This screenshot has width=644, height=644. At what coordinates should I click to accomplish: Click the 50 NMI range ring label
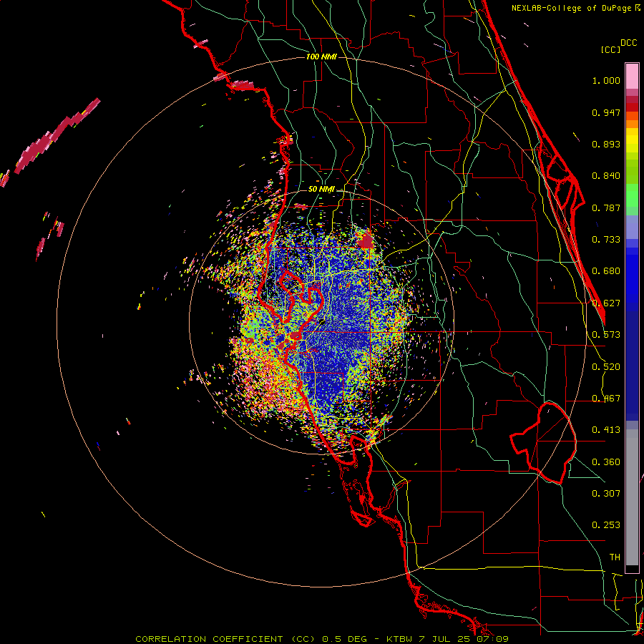coord(321,190)
